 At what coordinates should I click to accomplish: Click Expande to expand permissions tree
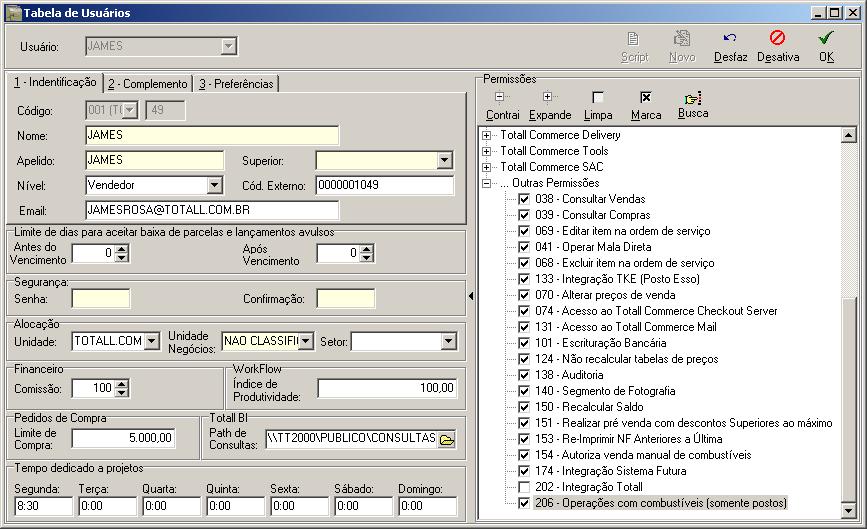click(x=550, y=106)
